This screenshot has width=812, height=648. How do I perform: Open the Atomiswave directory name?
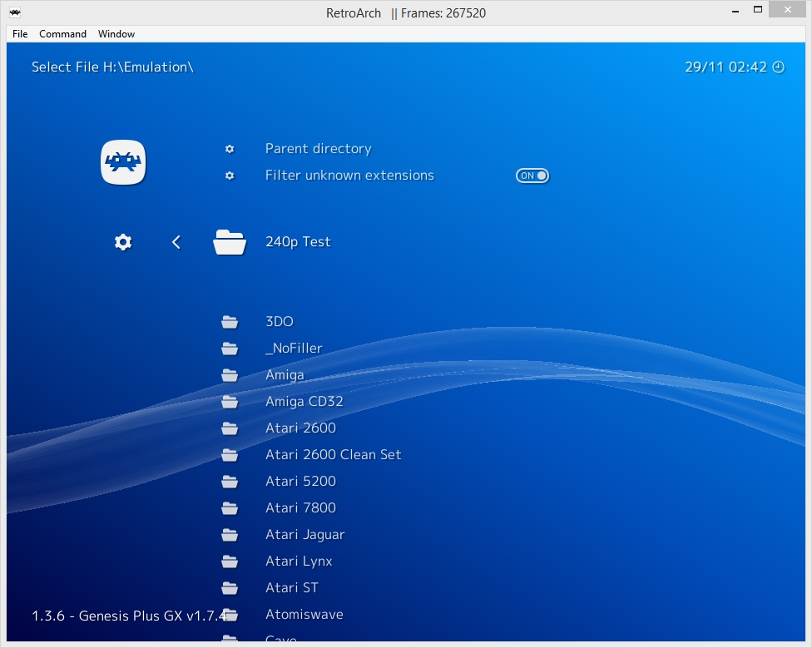304,615
